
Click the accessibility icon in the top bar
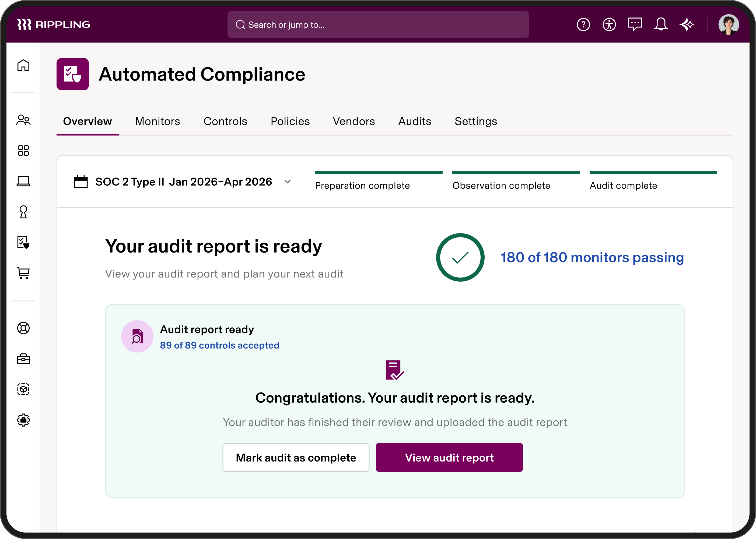pyautogui.click(x=609, y=24)
